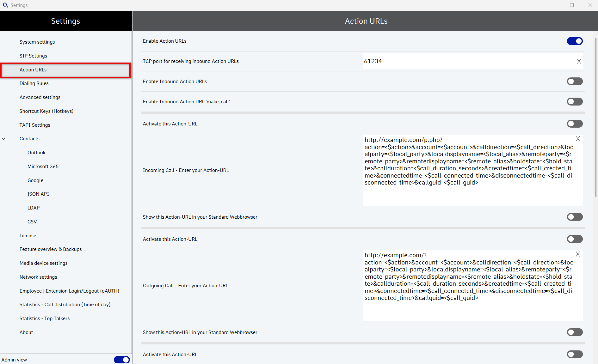Viewport: 598px width, 364px height.
Task: Go to Dialing Rules section
Action: (34, 83)
